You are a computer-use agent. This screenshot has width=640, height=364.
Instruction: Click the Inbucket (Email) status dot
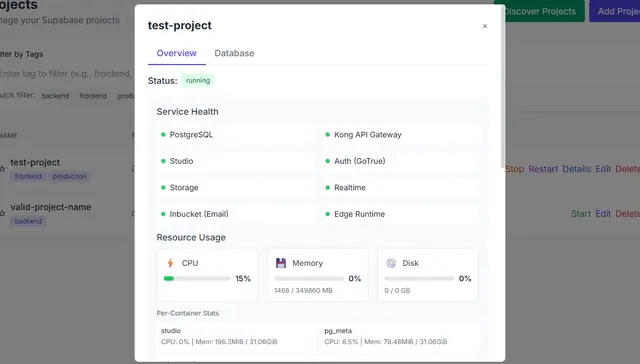tap(163, 214)
